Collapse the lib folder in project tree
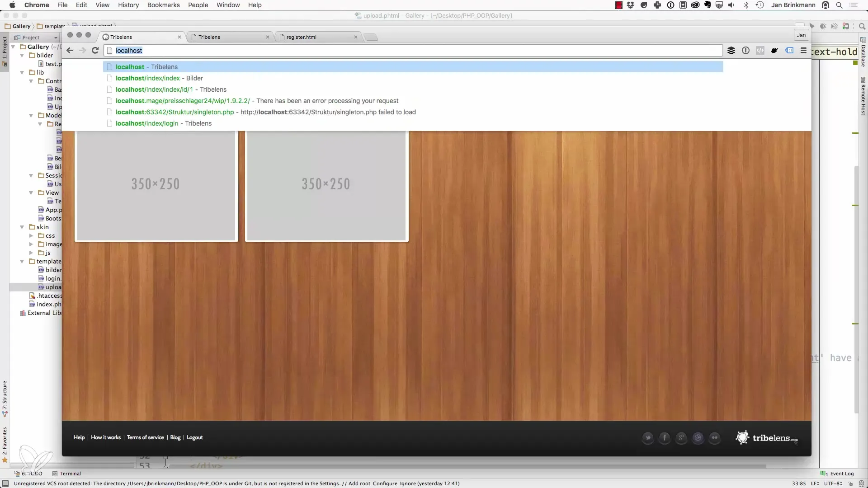The height and width of the screenshot is (488, 868). 22,72
